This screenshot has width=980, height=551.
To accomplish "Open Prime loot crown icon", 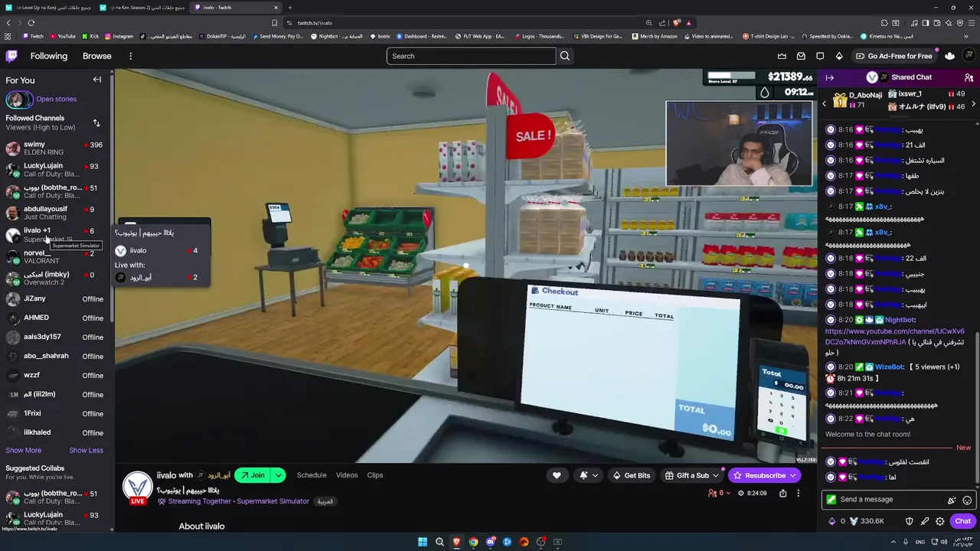I will [x=782, y=56].
